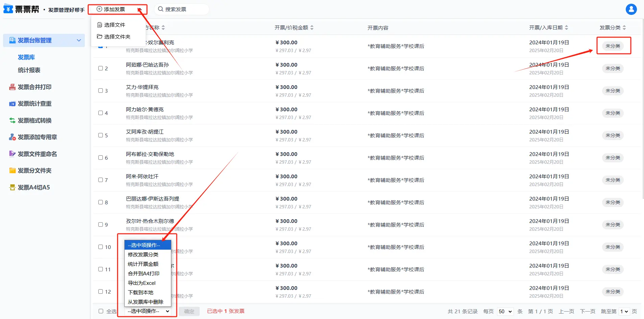
Task: Select 导出为Excel in the action list
Action: pos(142,283)
